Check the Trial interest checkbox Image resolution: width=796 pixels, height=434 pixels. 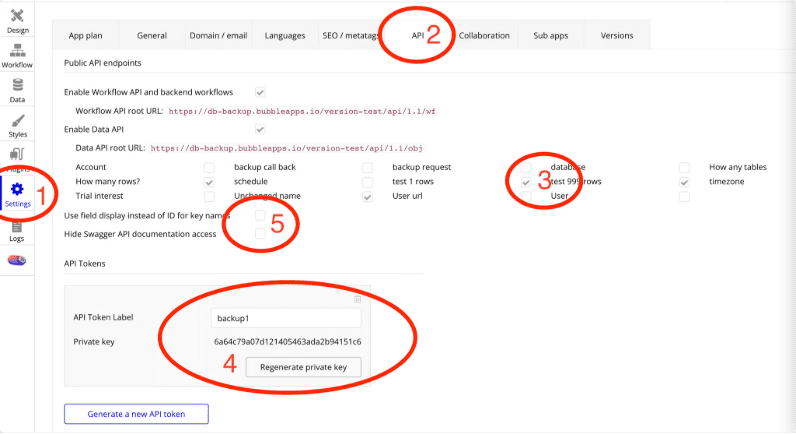pyautogui.click(x=209, y=196)
